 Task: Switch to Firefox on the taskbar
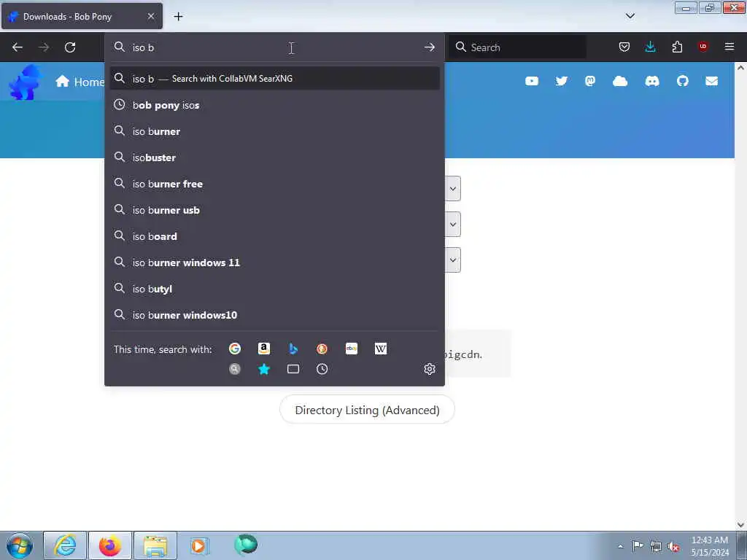[110, 545]
